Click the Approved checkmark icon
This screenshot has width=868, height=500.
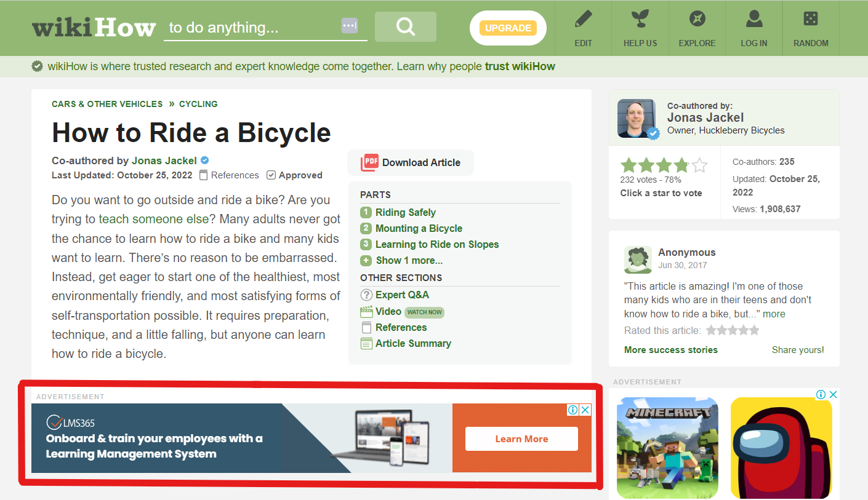tap(271, 175)
